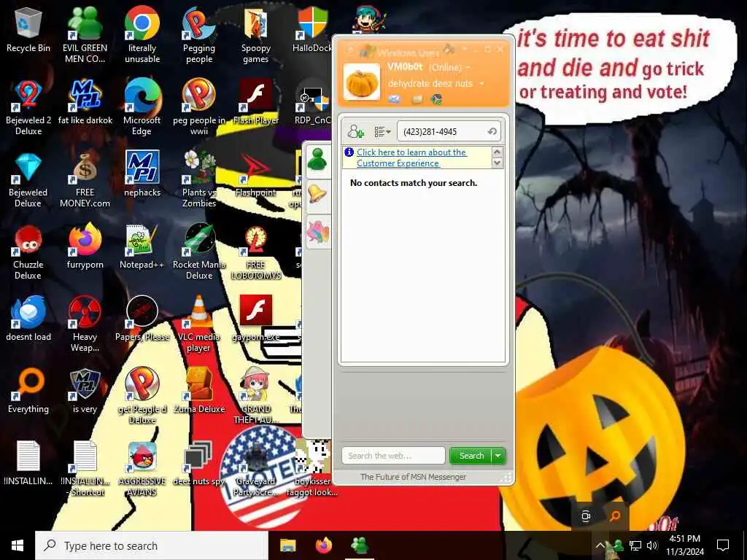Click the add a contact icon in Messenger
The width and height of the screenshot is (747, 560).
355,131
